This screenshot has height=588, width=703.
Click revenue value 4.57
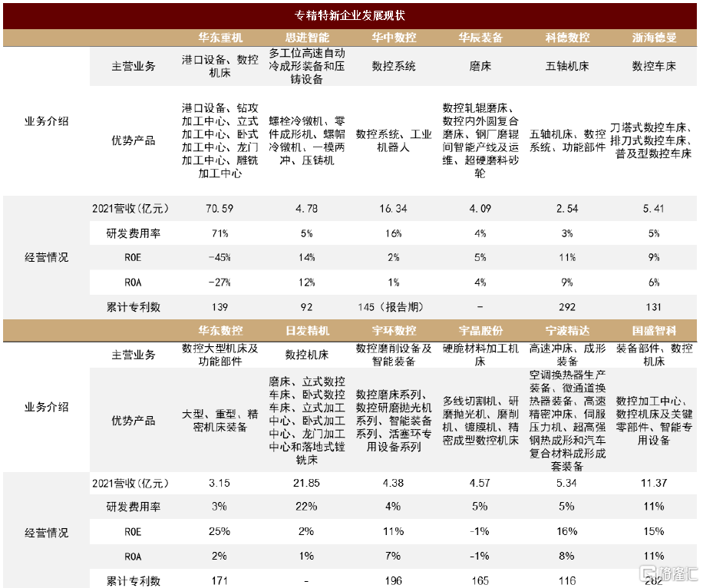click(x=480, y=483)
